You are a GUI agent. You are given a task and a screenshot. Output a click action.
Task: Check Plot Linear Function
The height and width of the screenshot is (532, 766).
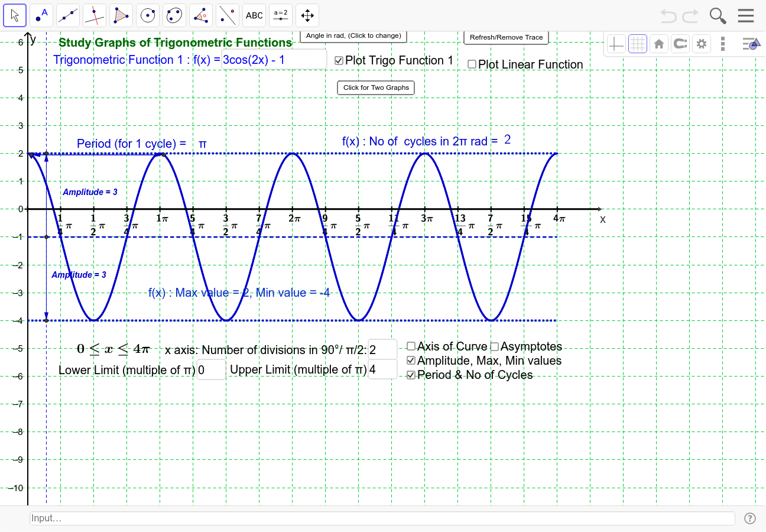tap(472, 64)
